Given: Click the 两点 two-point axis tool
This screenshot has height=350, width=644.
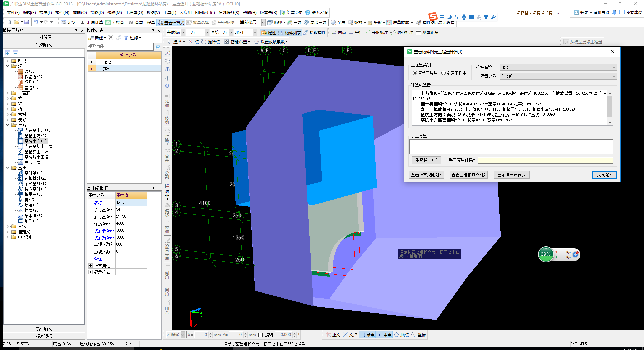Looking at the screenshot, I should (339, 32).
